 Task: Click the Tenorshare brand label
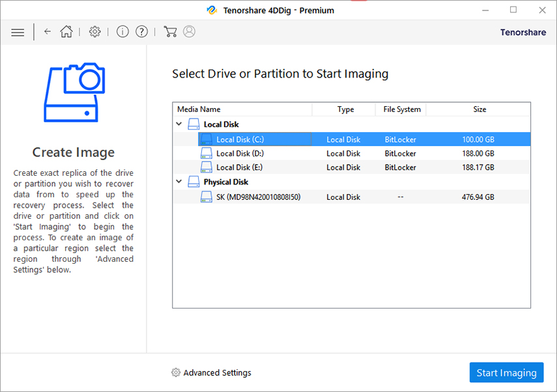click(523, 33)
